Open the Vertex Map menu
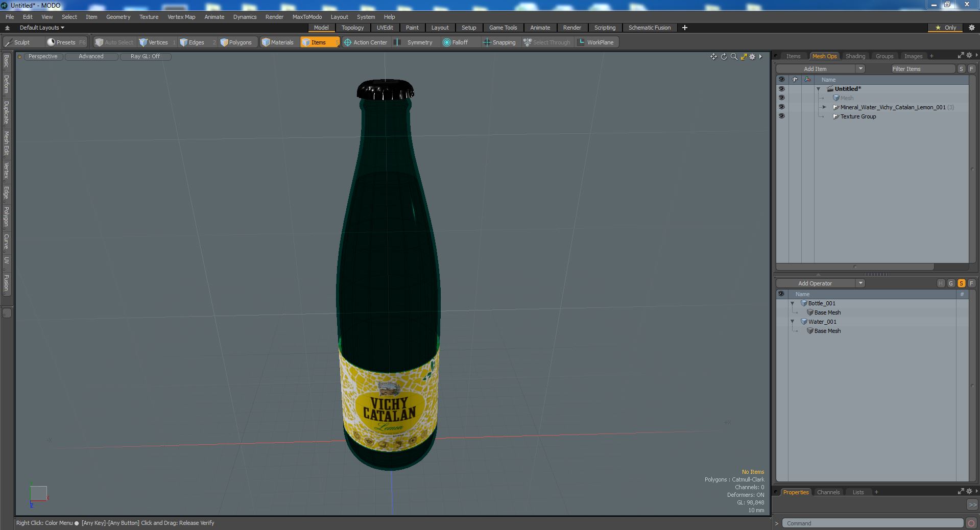The height and width of the screenshot is (530, 980). [x=181, y=17]
